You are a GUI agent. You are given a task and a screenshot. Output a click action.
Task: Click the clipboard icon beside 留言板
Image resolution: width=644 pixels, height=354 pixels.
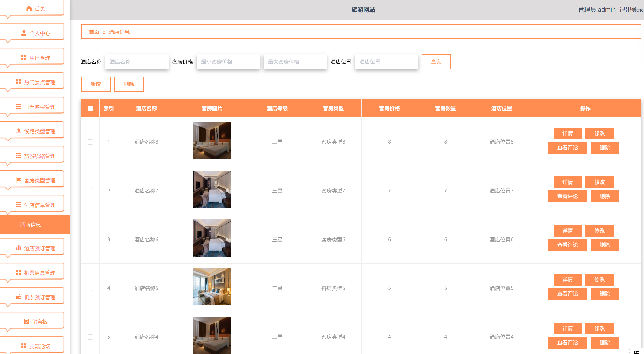coord(26,321)
